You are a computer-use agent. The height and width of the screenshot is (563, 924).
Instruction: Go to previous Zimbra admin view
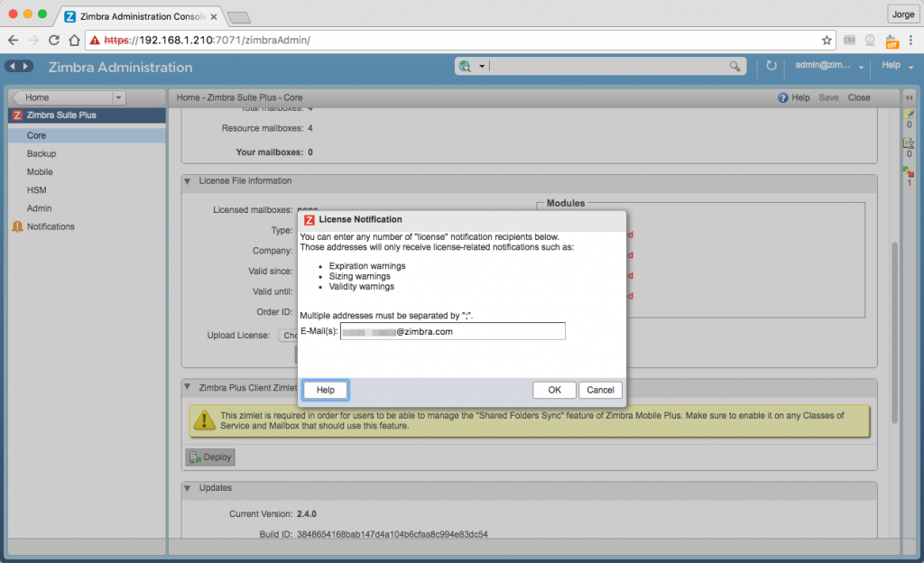pos(12,67)
